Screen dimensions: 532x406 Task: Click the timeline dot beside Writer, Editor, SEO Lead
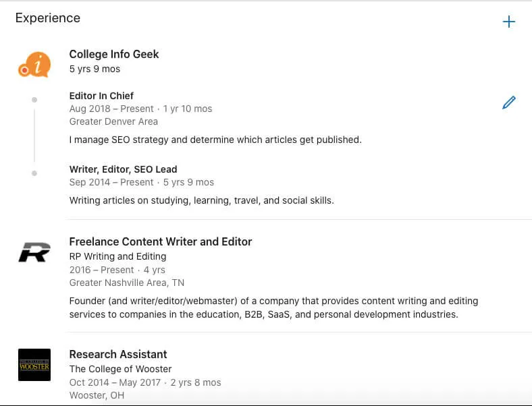pos(34,173)
